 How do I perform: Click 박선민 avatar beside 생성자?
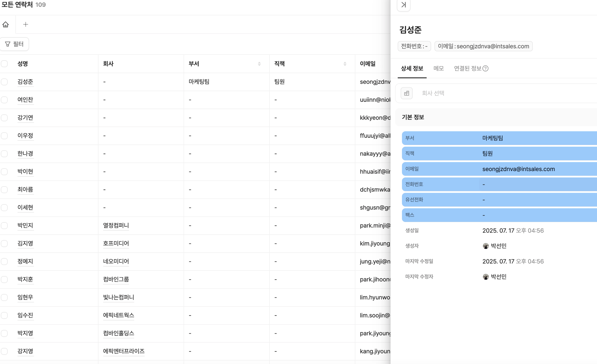click(486, 246)
